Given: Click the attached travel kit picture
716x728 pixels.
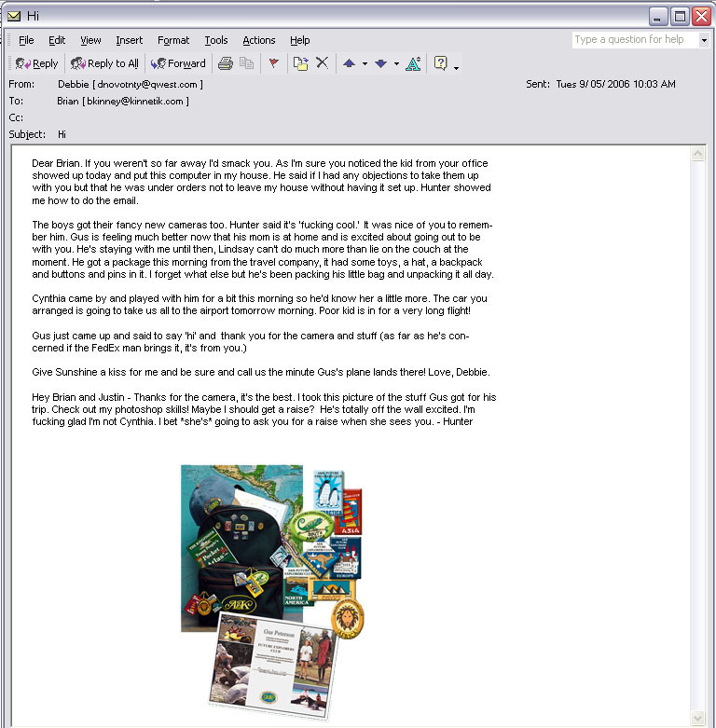Looking at the screenshot, I should coord(272,592).
